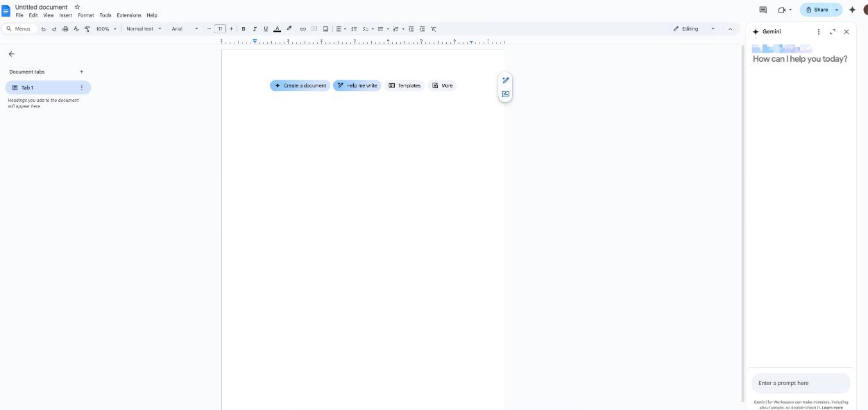Screen dimensions: 868x410
Task: Insert an image from toolbar
Action: [325, 29]
